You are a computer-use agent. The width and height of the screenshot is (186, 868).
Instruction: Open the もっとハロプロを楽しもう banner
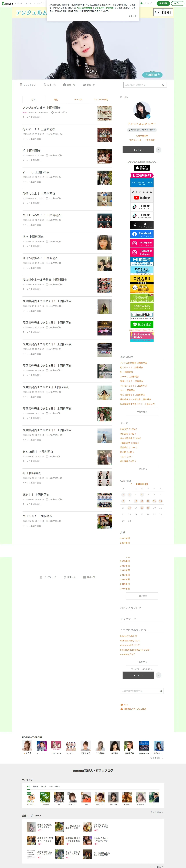(x=142, y=337)
